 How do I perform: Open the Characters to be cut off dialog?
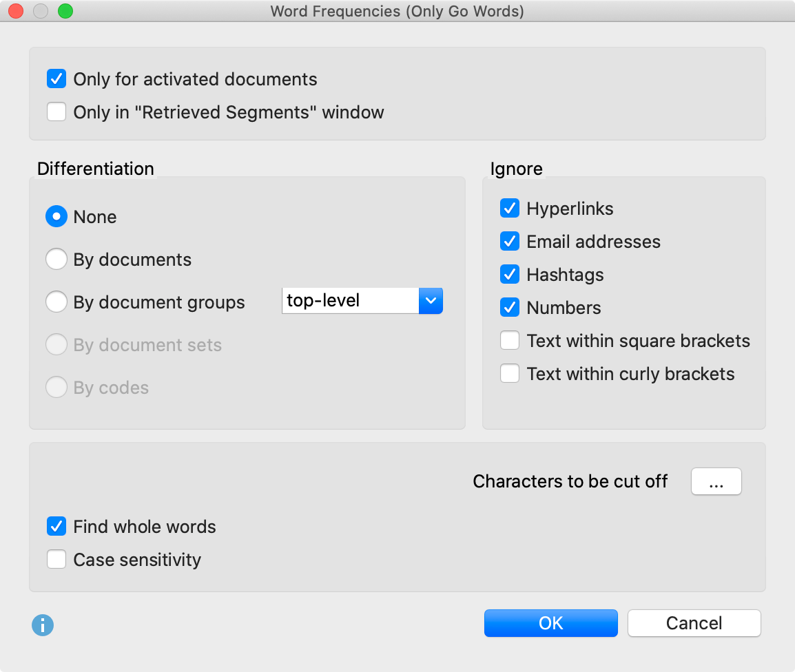click(x=716, y=481)
